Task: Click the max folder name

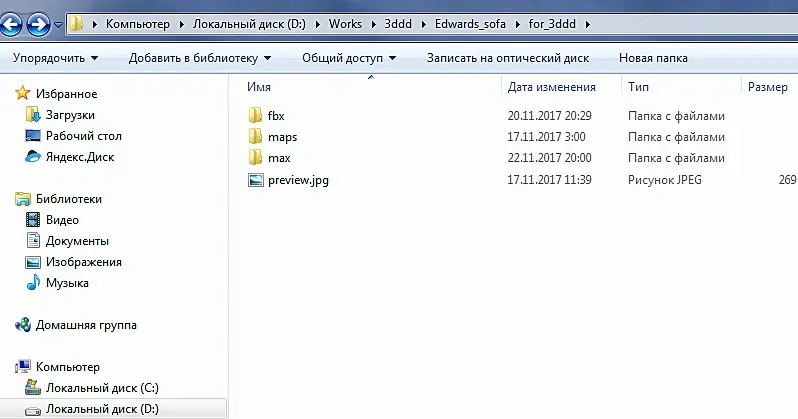Action: coord(279,158)
